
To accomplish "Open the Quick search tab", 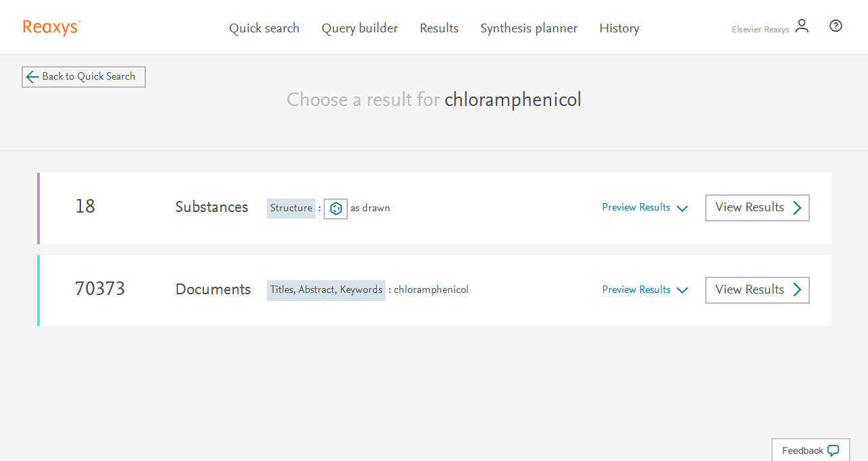I will 264,28.
